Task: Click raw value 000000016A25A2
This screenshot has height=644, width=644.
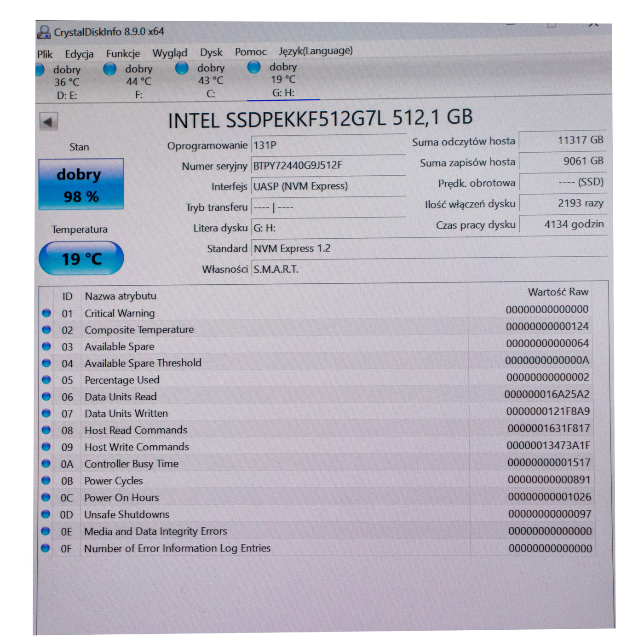Action: pyautogui.click(x=547, y=394)
